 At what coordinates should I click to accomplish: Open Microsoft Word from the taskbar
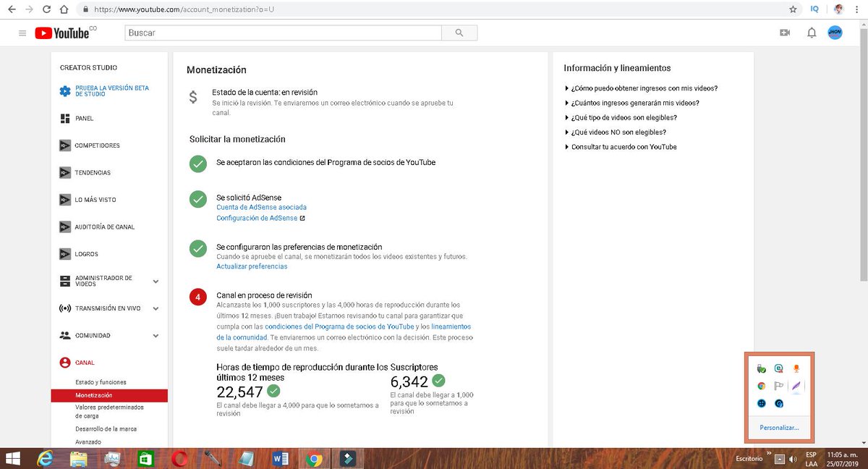[281, 458]
